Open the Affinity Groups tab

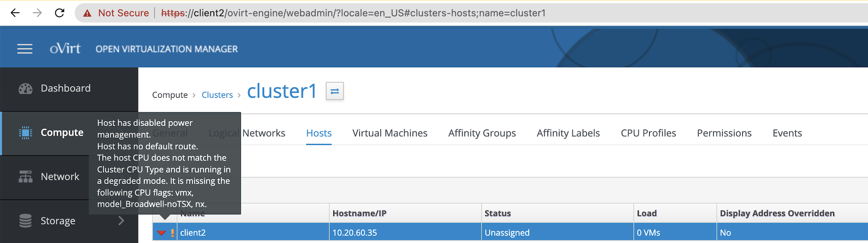[482, 133]
